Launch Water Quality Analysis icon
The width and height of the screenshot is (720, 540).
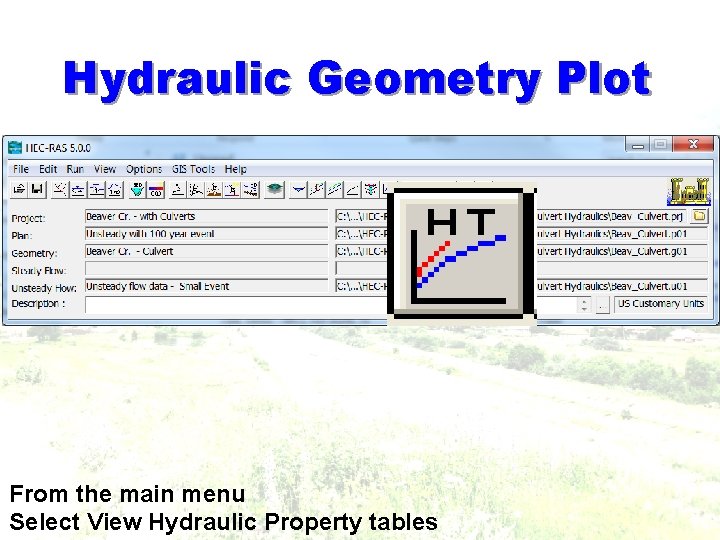[232, 189]
